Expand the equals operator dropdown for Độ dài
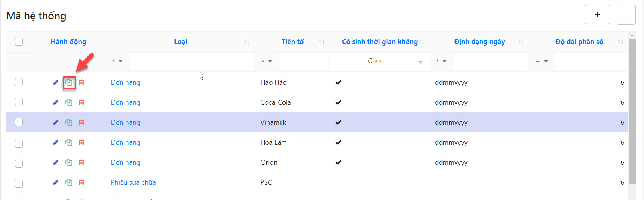The image size is (644, 200). pyautogui.click(x=541, y=62)
